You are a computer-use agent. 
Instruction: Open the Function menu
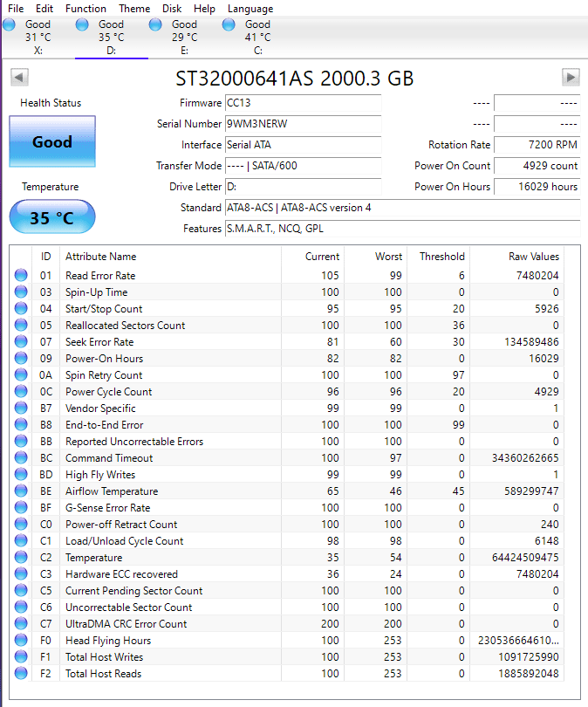[85, 9]
